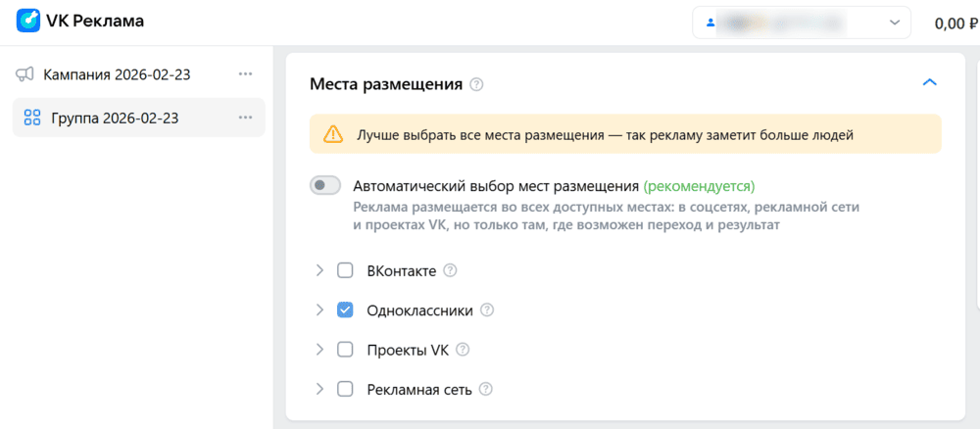Enable automatic placement selection toggle
Screen dimensions: 980x429
tap(325, 185)
